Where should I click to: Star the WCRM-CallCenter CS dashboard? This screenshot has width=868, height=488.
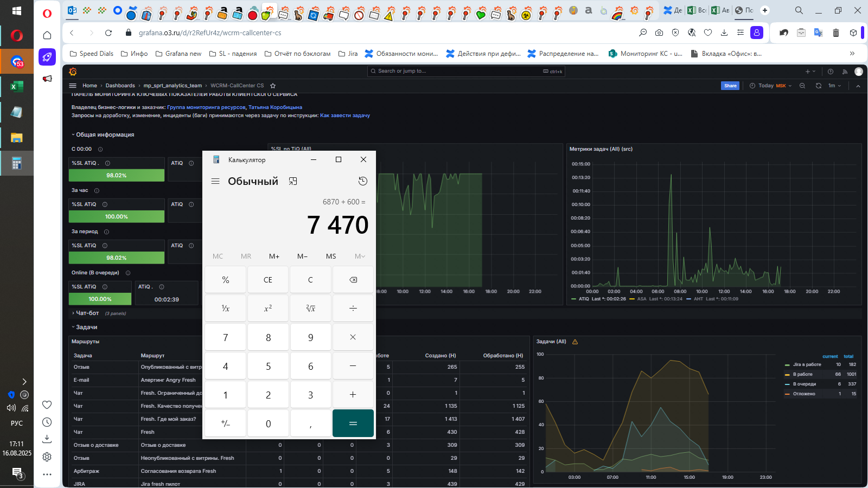click(273, 86)
